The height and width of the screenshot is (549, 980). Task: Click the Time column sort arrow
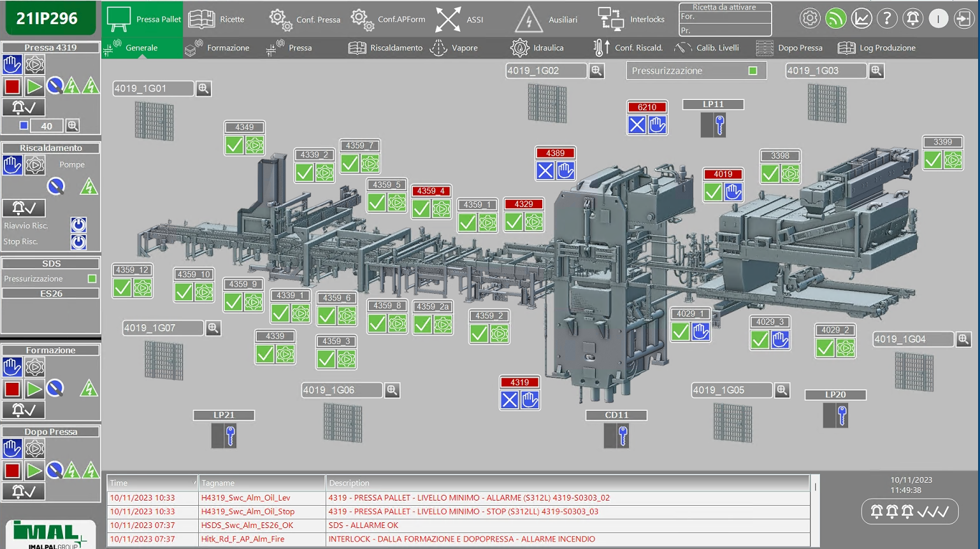[x=194, y=483]
